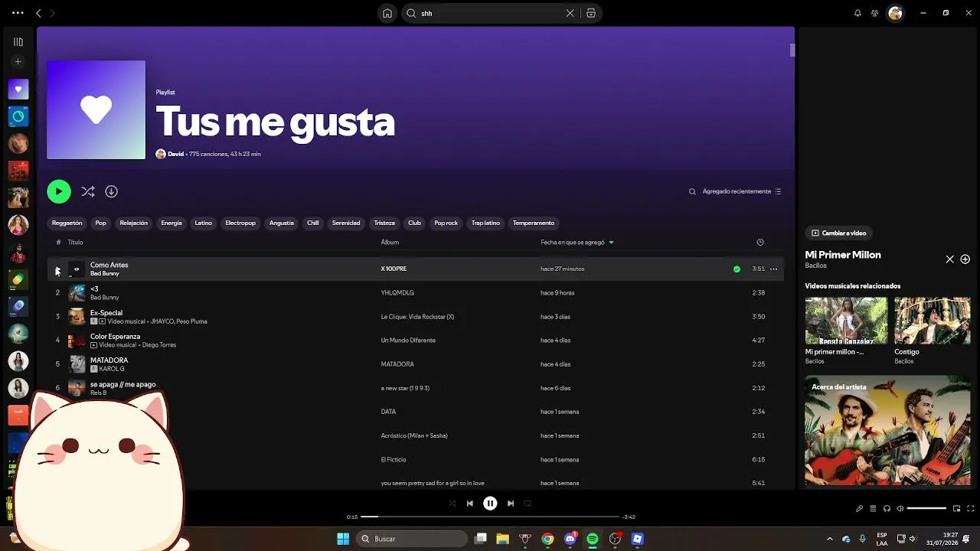Filter songs by Energía tag
This screenshot has height=551, width=980.
click(171, 223)
